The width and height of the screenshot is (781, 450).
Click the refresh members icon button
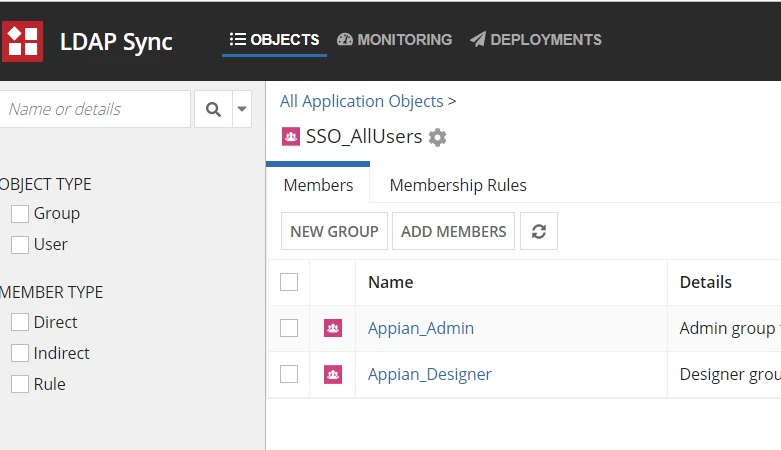(x=539, y=231)
